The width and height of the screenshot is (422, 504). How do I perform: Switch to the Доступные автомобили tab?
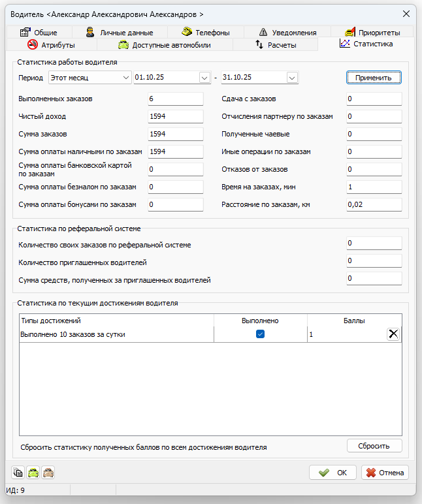click(x=164, y=45)
